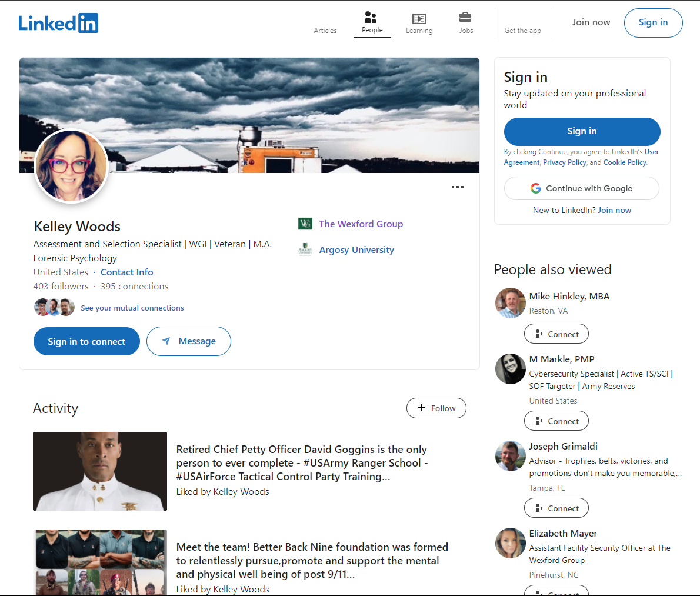Open the Argosy University link
700x596 pixels.
coord(356,249)
